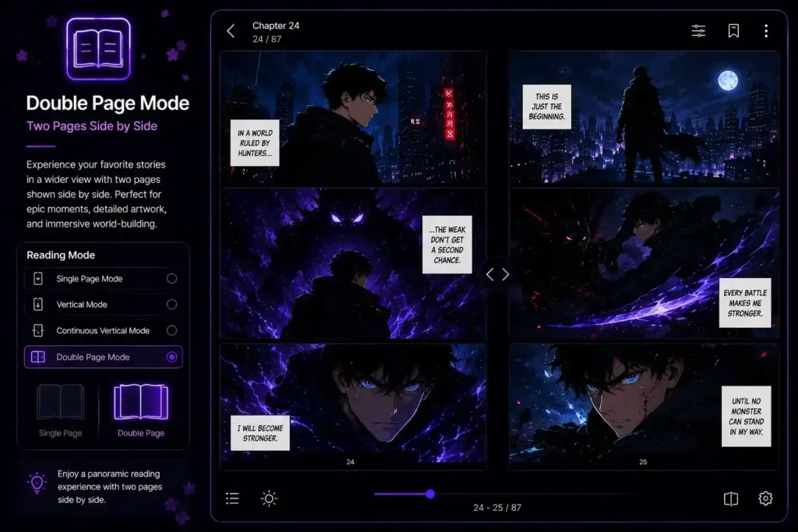
Task: Choose the Double Page book preview
Action: coord(141,402)
